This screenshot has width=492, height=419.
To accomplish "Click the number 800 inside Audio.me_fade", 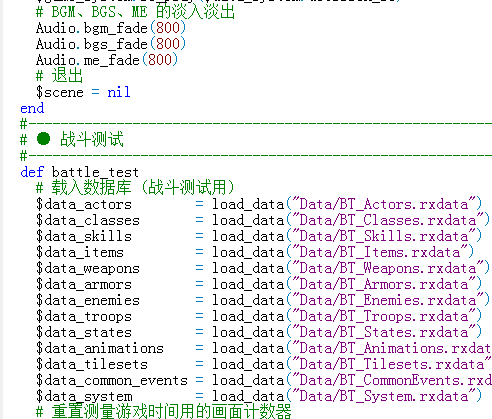I will tap(160, 60).
